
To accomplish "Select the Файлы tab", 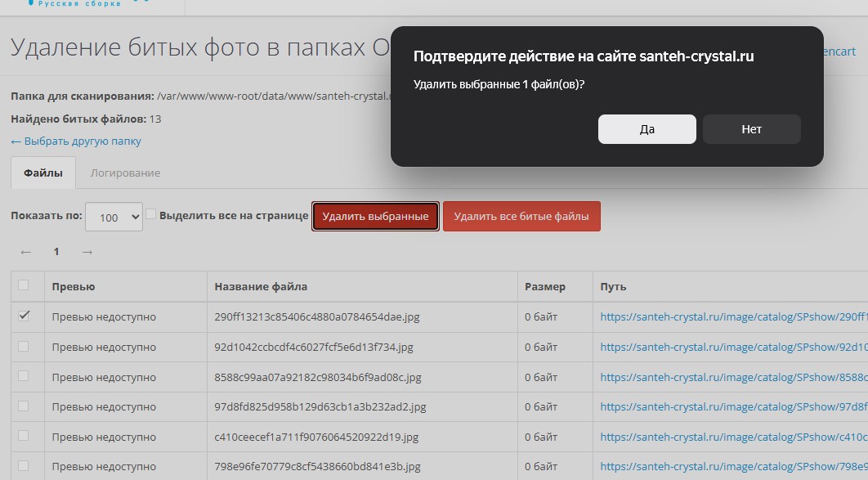I will (x=43, y=173).
